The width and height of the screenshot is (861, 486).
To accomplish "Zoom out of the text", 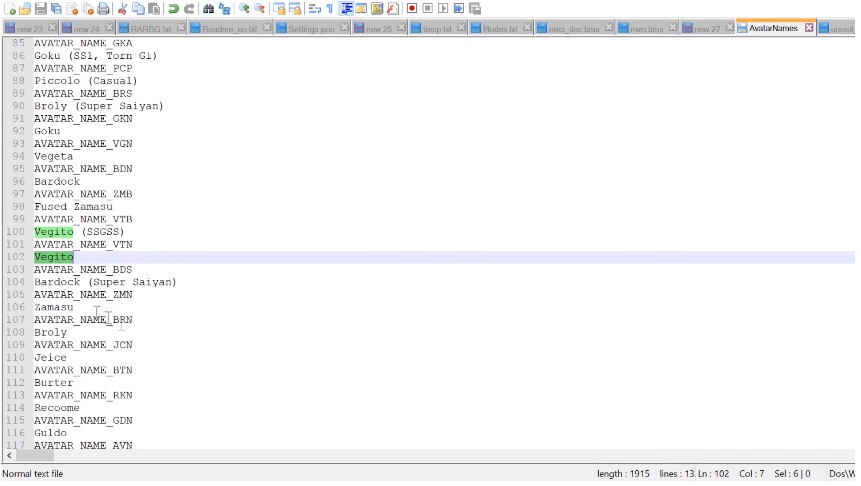I will pyautogui.click(x=260, y=8).
